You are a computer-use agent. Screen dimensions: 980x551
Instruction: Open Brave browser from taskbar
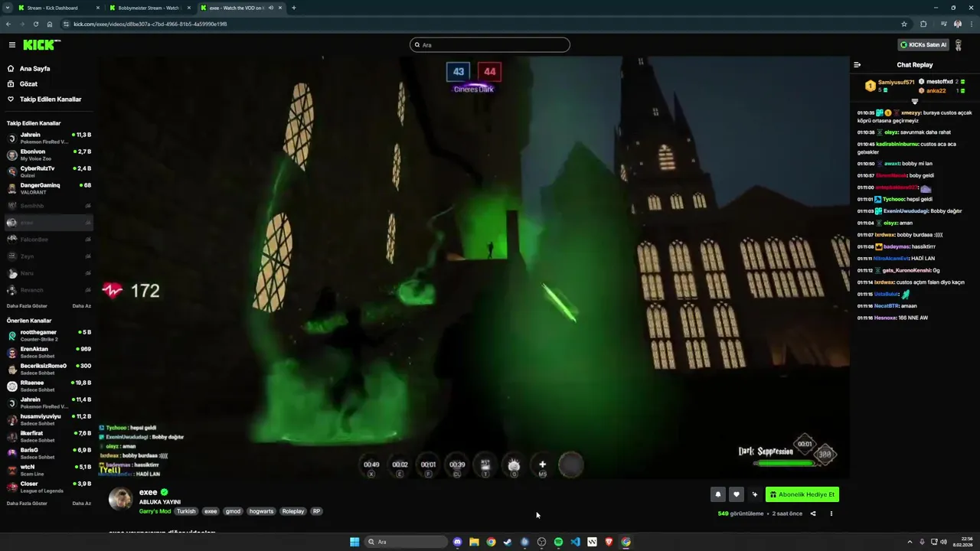tap(609, 542)
